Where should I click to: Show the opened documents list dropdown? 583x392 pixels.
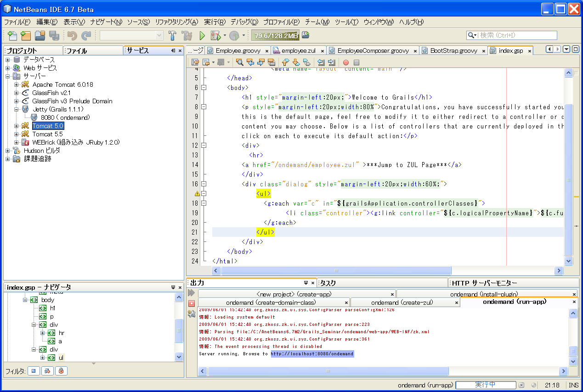pyautogui.click(x=566, y=49)
